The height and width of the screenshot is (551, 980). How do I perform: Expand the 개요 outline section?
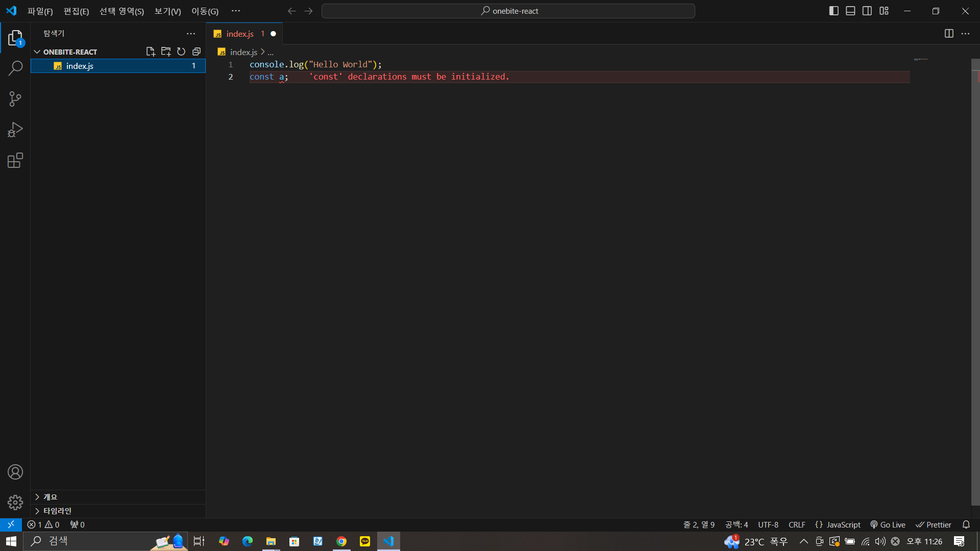(118, 497)
